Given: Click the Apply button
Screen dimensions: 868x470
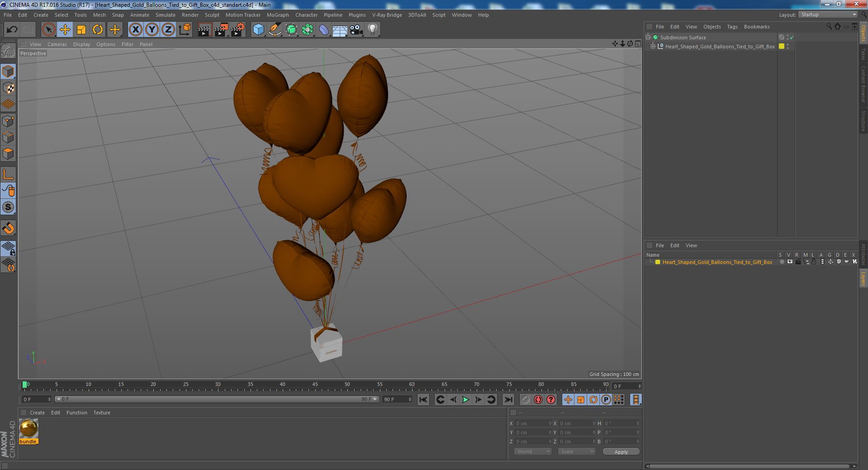Looking at the screenshot, I should (x=621, y=451).
